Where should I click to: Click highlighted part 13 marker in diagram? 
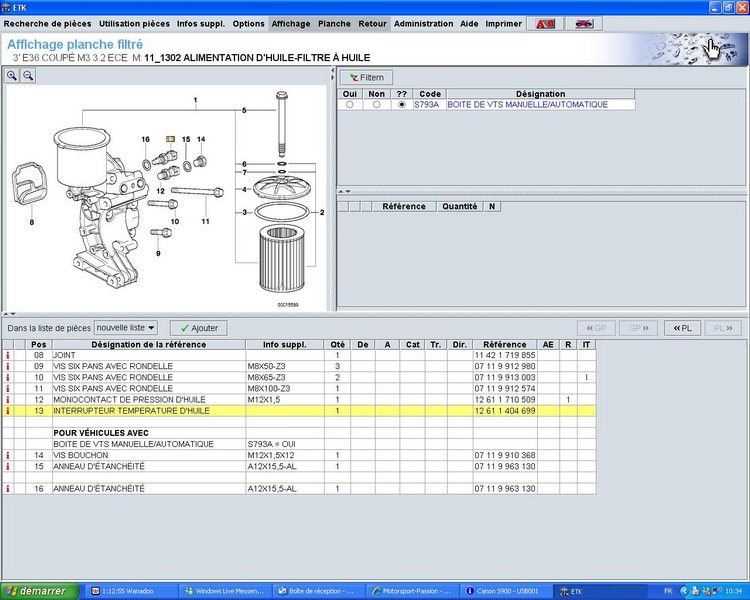pos(170,139)
